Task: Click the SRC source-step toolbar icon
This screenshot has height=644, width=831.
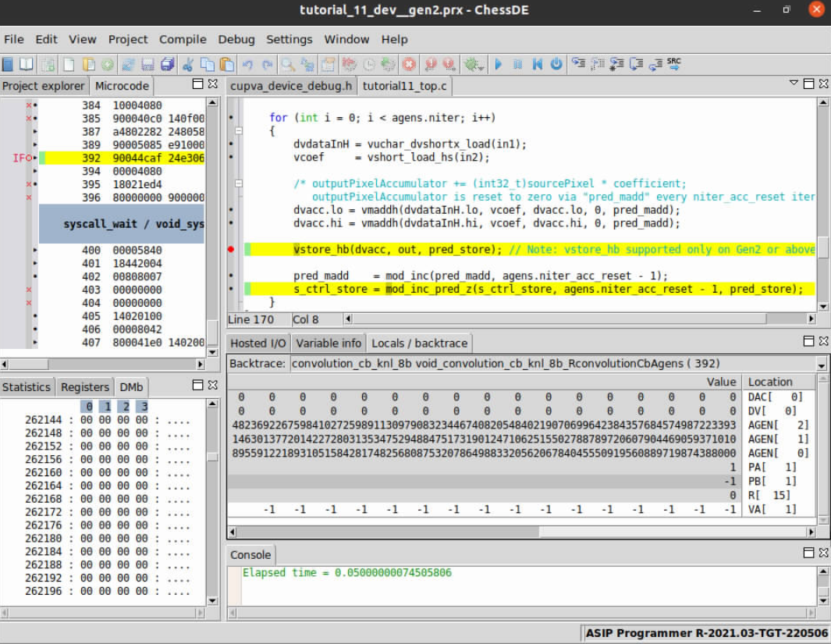Action: [673, 64]
